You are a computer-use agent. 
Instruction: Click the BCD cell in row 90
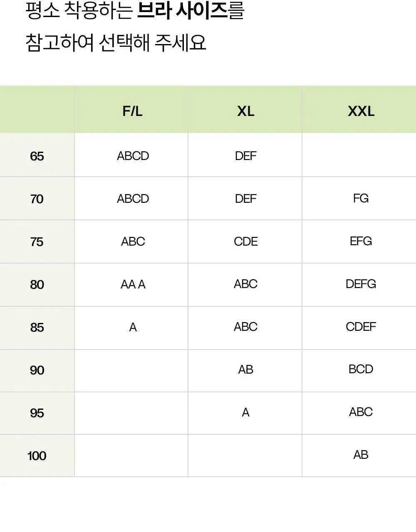coord(361,369)
